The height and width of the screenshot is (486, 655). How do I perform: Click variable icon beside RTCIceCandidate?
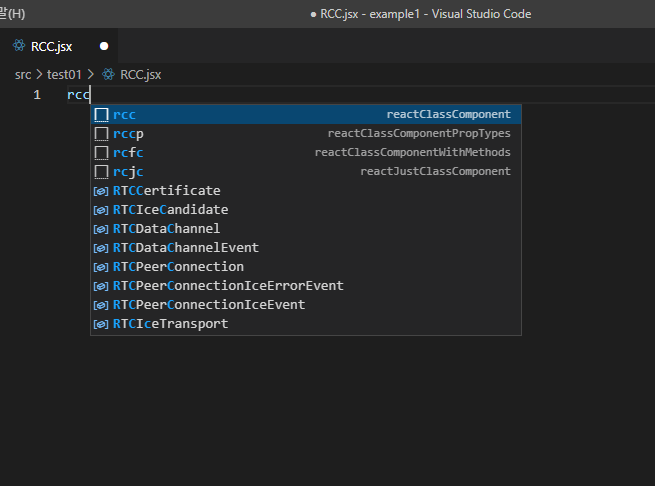click(x=101, y=210)
